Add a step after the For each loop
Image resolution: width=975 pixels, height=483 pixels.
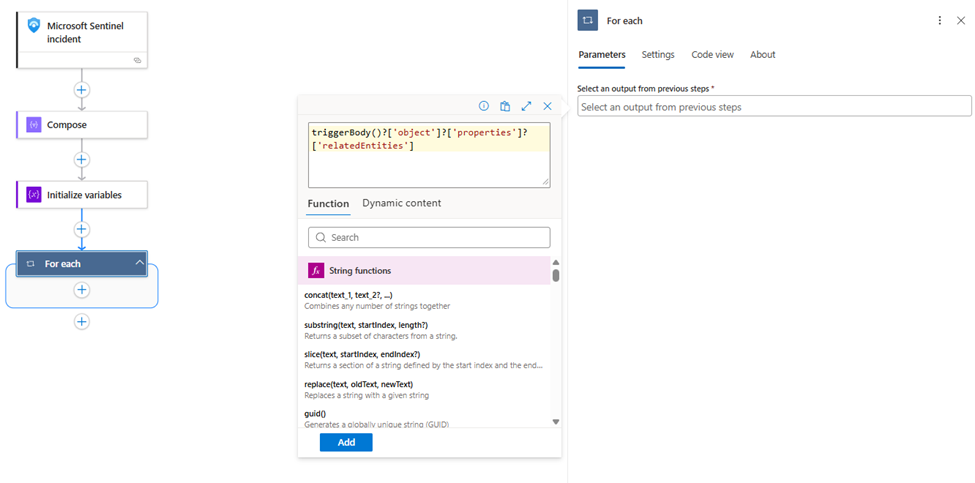click(81, 321)
